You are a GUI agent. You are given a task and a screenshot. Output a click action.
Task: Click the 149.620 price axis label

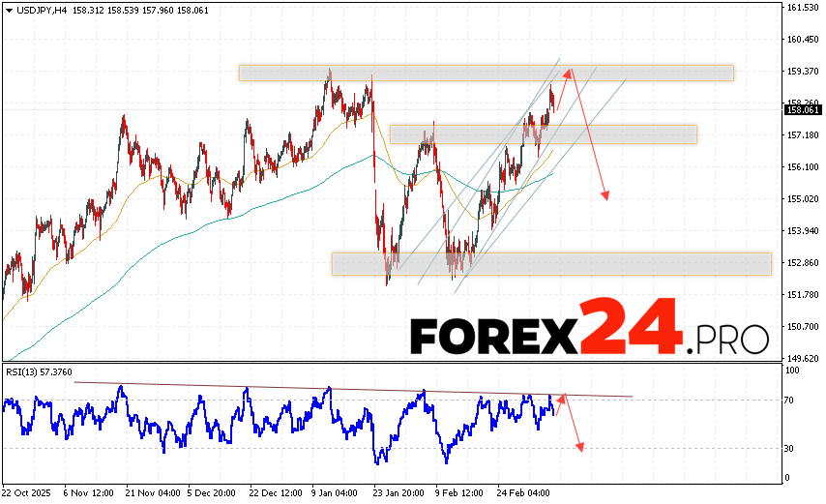pos(804,357)
